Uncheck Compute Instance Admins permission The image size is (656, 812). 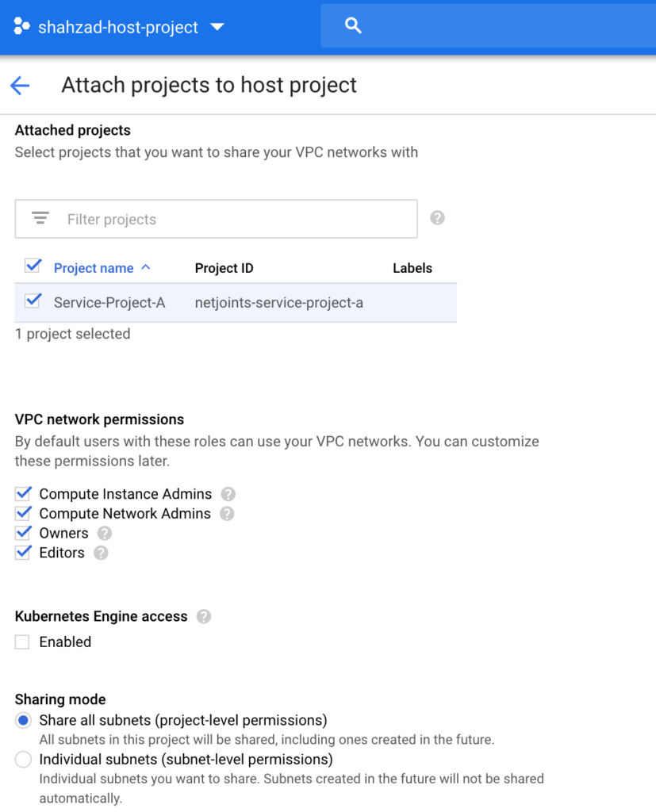tap(23, 493)
